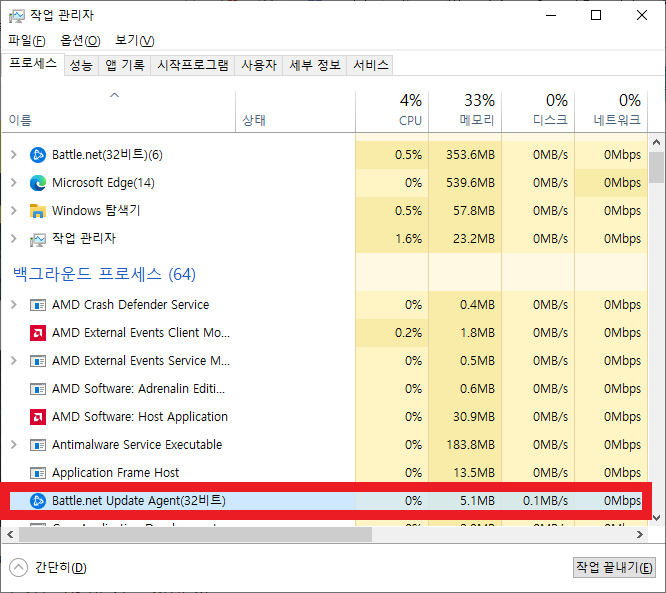Click the Windows 탐색기 folder icon
Image resolution: width=666 pixels, height=593 pixels.
(38, 211)
